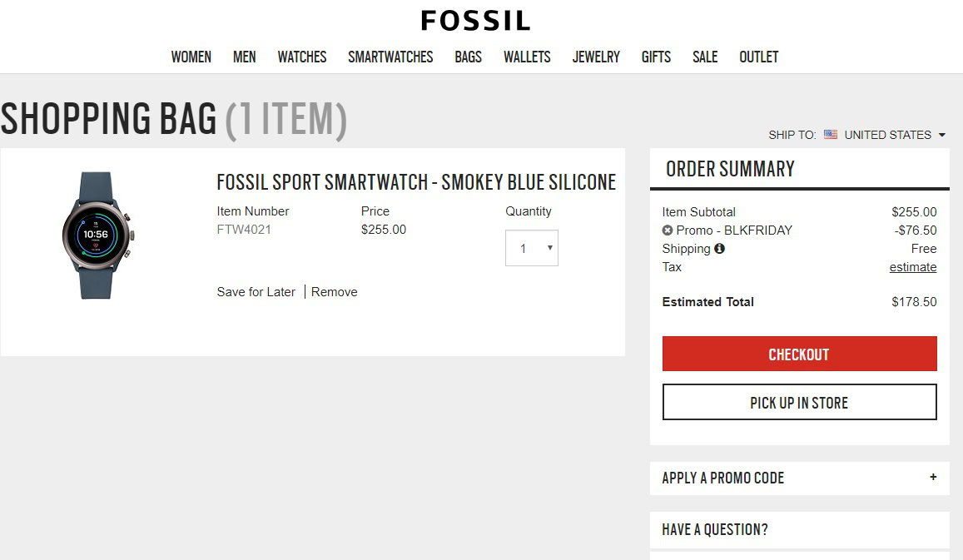The height and width of the screenshot is (560, 963).
Task: Click the Shipping info icon
Action: pyautogui.click(x=719, y=249)
